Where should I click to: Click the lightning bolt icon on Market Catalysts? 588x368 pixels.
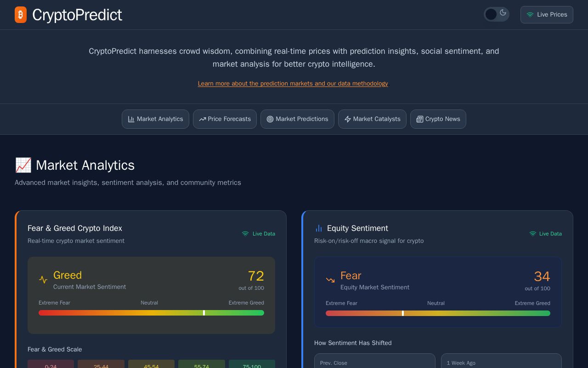(348, 119)
